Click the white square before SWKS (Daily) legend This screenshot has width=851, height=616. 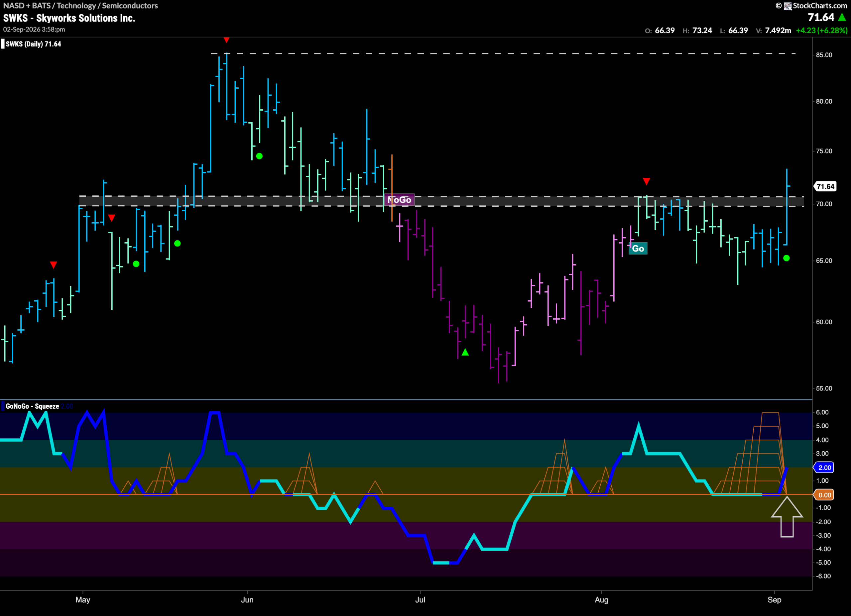(x=3, y=44)
